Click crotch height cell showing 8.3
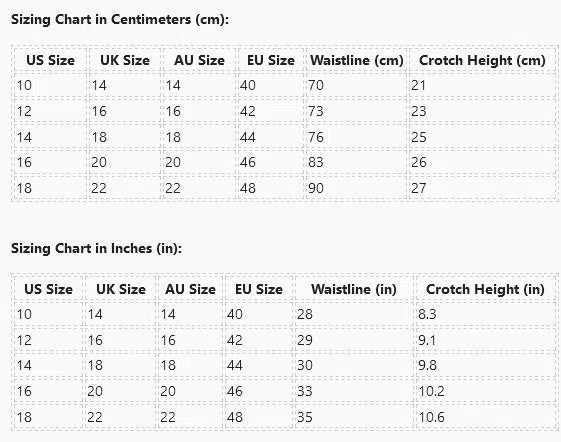561x442 pixels. [x=485, y=314]
